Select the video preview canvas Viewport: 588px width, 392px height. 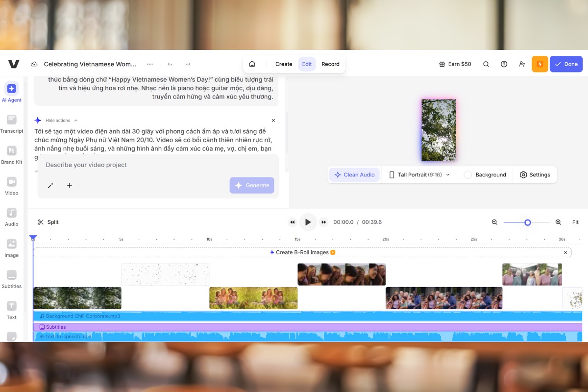(439, 130)
